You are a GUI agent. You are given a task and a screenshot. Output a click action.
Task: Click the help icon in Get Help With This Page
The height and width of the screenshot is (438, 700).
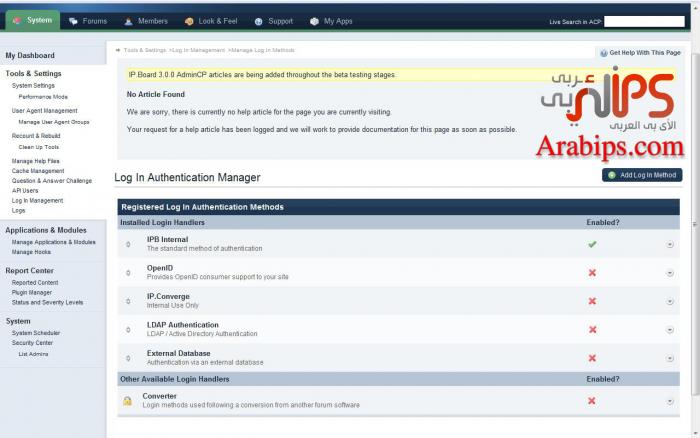(603, 53)
